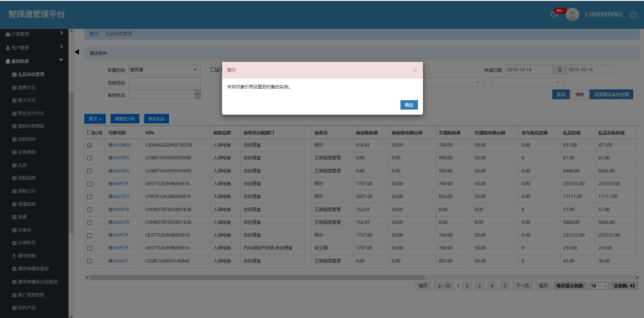This screenshot has width=644, height=318.
Task: Click the power logout icon
Action: (x=633, y=14)
